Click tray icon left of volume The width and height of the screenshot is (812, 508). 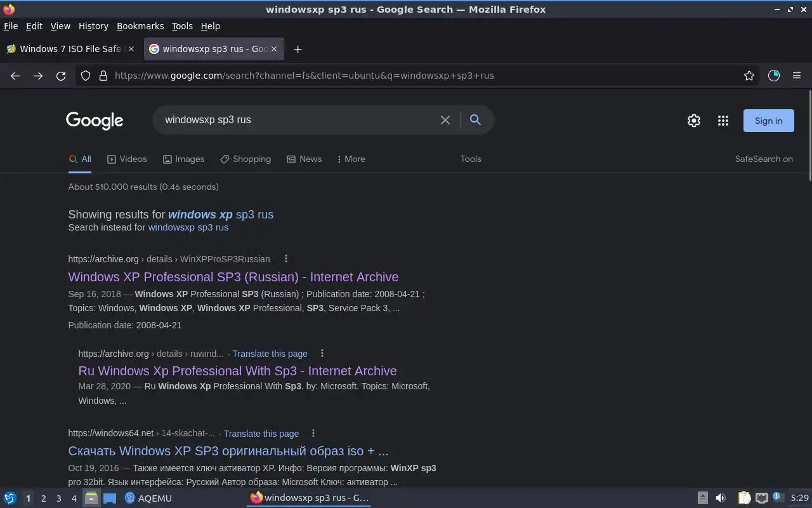[x=703, y=498]
